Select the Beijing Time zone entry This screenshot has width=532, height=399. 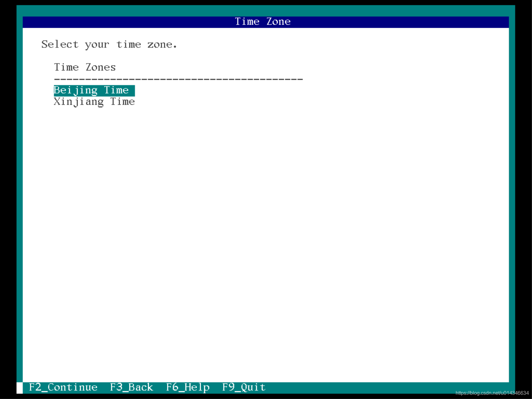click(94, 90)
